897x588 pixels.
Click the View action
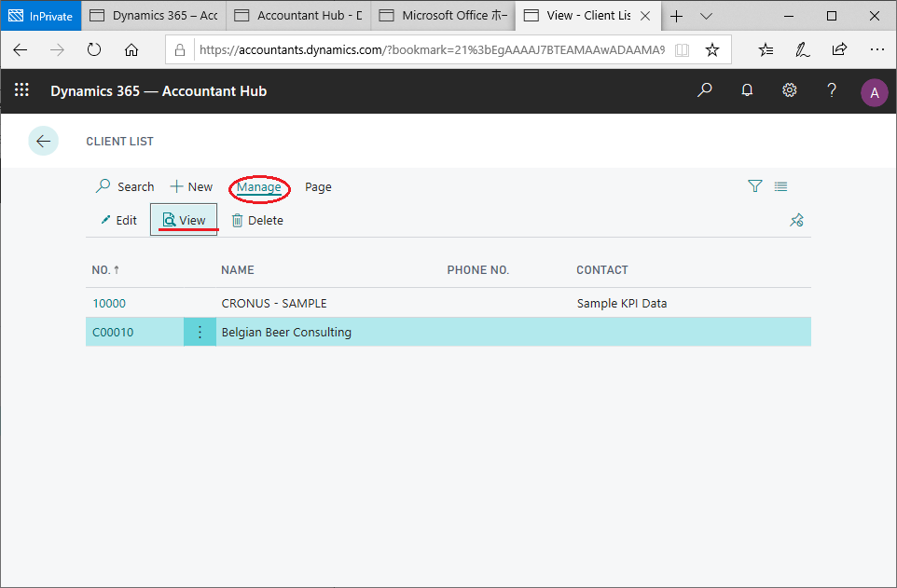[184, 220]
